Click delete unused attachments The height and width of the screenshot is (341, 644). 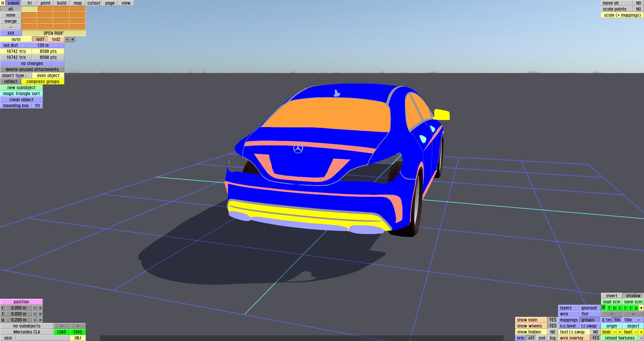tap(32, 69)
